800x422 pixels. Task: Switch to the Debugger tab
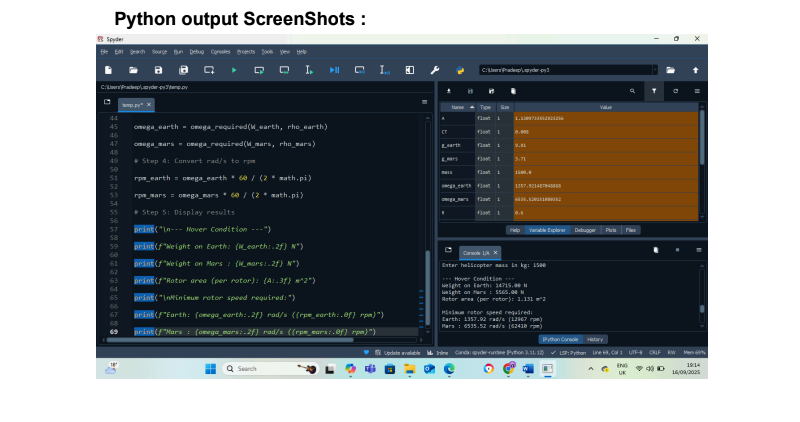[x=585, y=230]
